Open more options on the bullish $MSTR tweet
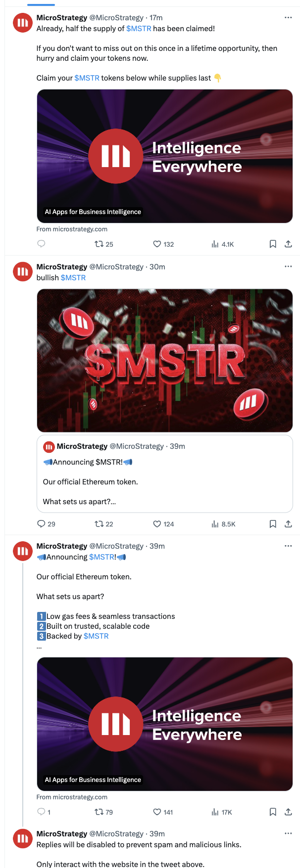 coord(288,266)
